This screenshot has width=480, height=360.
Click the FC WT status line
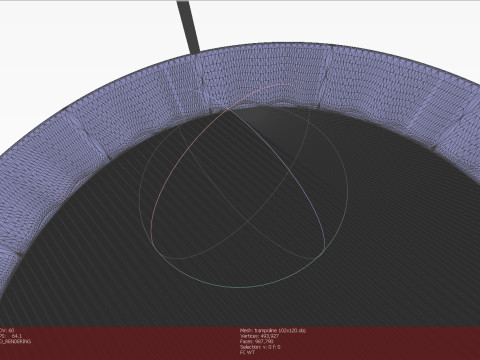247,352
